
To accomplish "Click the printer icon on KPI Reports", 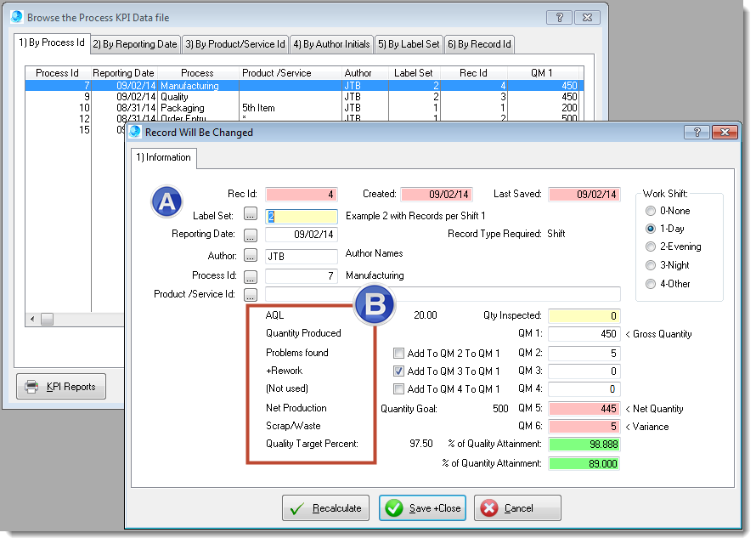I will pyautogui.click(x=32, y=387).
